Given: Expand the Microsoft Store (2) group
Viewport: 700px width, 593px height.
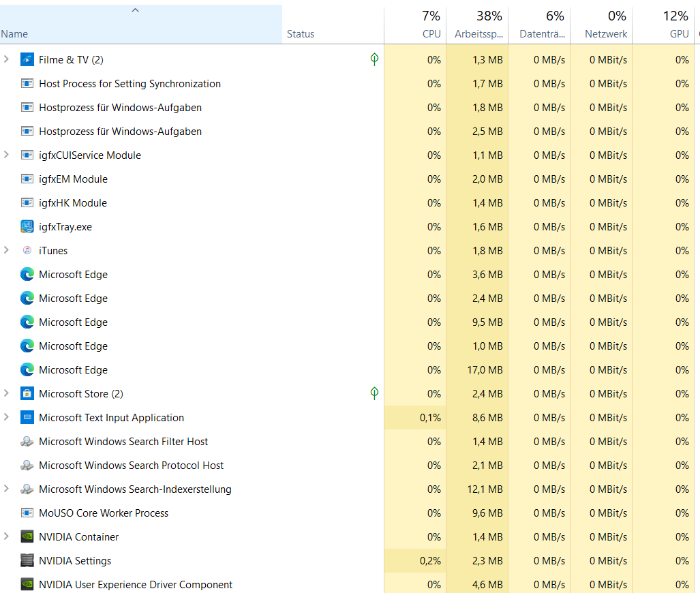Looking at the screenshot, I should pyautogui.click(x=6, y=393).
